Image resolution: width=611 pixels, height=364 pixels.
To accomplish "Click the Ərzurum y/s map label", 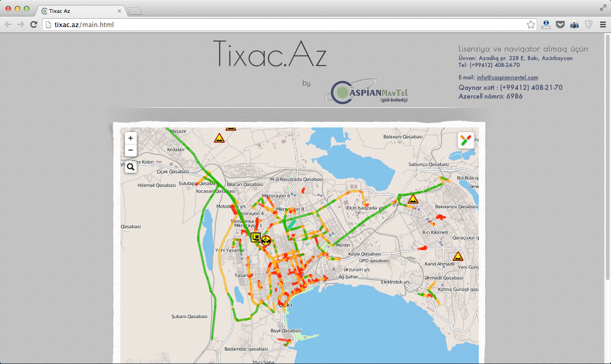I will tap(357, 270).
